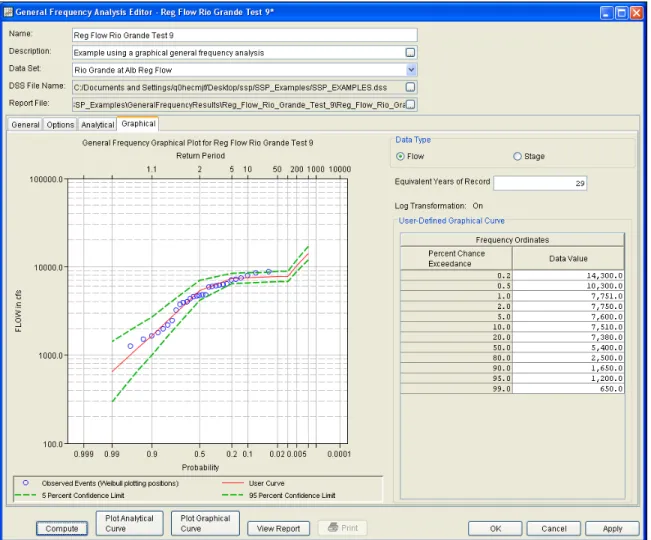The height and width of the screenshot is (540, 651).
Task: Select the 7,600.0 data value cell
Action: (x=568, y=317)
